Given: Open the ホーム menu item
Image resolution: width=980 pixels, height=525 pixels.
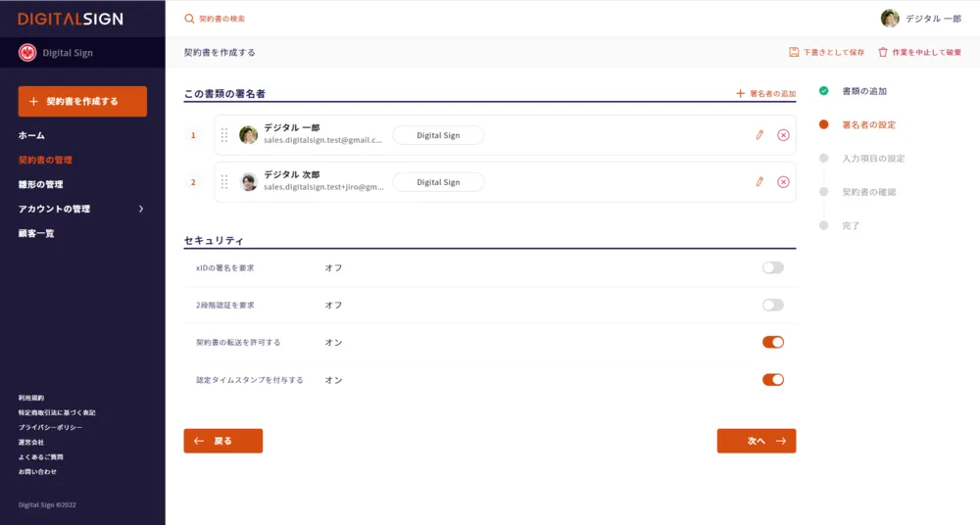Looking at the screenshot, I should point(31,135).
